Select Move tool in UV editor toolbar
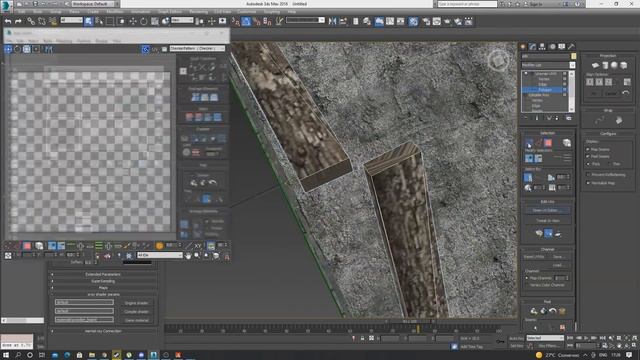Screen dimensions: 640x360 pyautogui.click(x=8, y=49)
